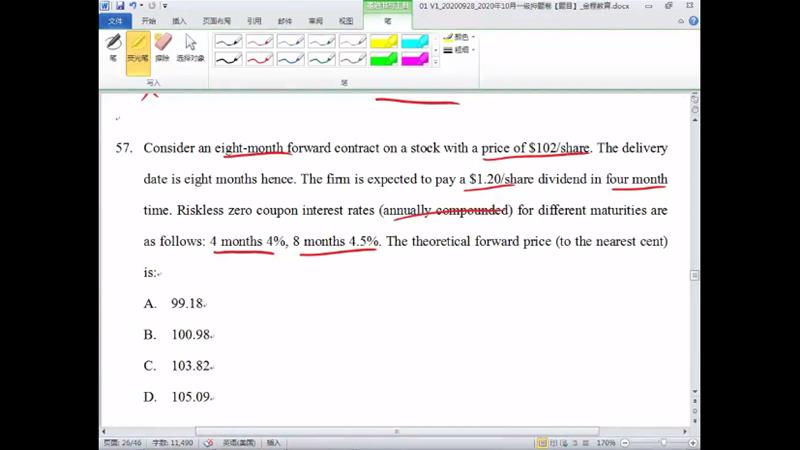800x450 pixels.
Task: Click the page count 26/46 indicator
Action: pos(124,442)
